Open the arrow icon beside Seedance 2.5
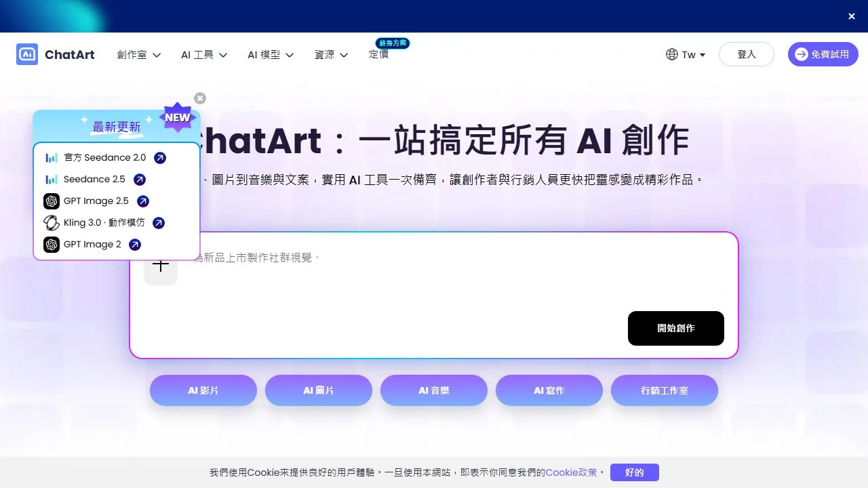 139,180
